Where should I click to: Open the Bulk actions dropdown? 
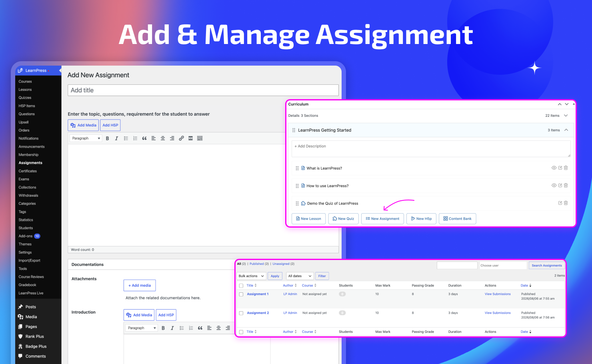tap(251, 276)
